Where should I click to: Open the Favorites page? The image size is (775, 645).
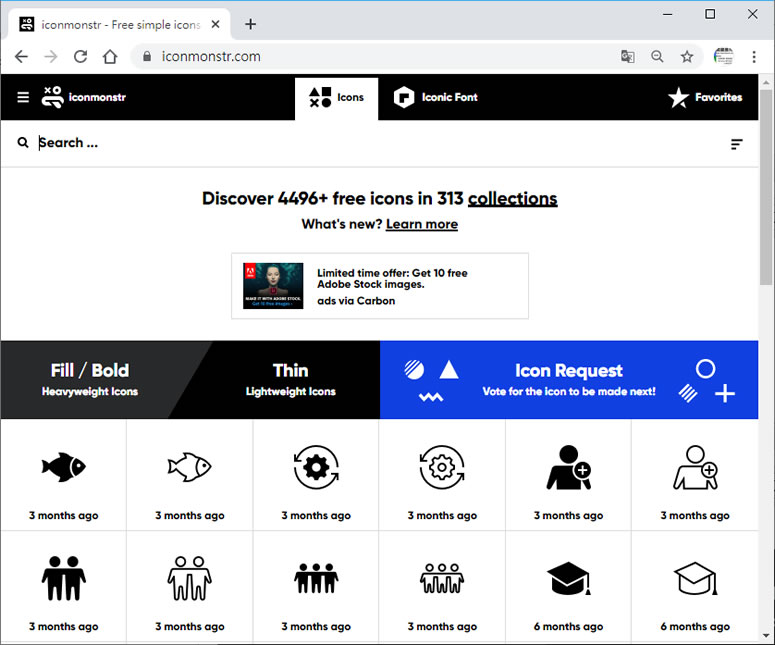(x=705, y=97)
